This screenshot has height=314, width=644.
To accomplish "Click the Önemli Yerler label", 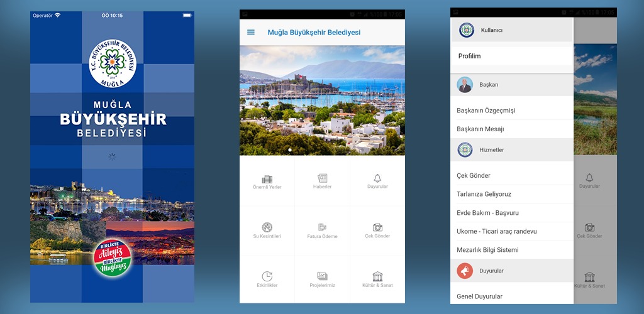I will 267,187.
